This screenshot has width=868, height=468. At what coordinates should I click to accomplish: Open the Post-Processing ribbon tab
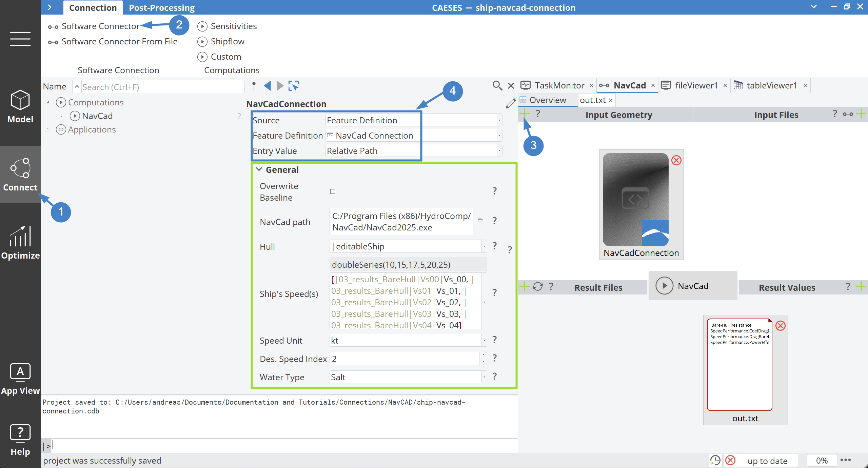[x=162, y=7]
